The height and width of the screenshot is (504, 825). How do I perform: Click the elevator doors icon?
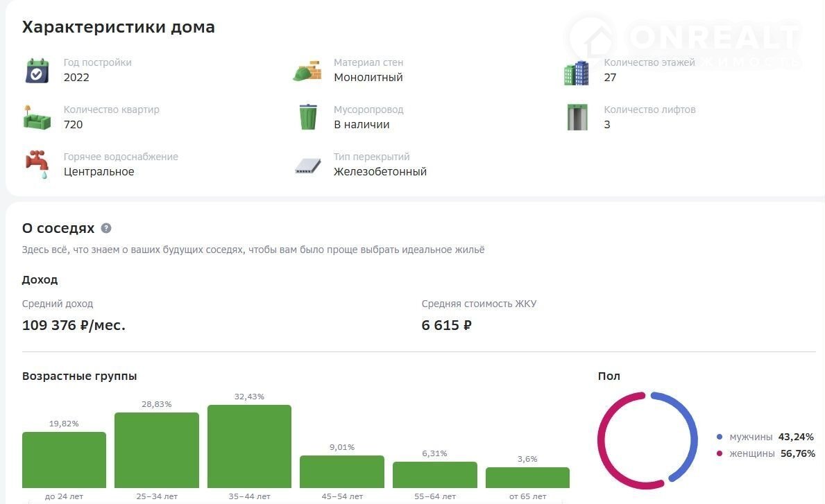(577, 117)
